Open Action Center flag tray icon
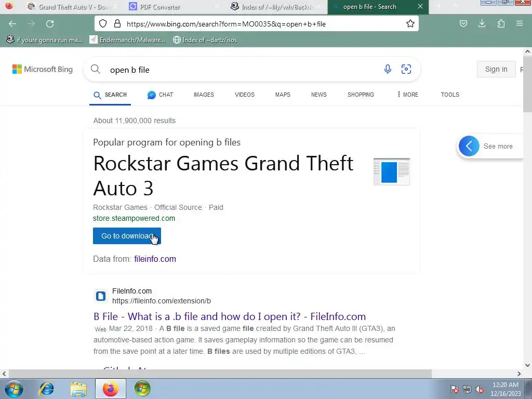 click(455, 389)
